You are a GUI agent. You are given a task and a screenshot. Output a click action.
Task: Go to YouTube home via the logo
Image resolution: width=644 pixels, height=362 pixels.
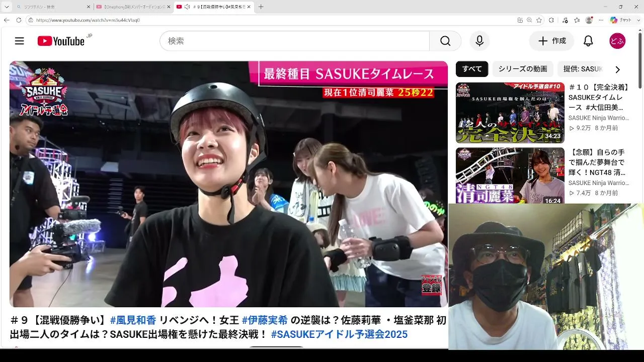(x=61, y=41)
